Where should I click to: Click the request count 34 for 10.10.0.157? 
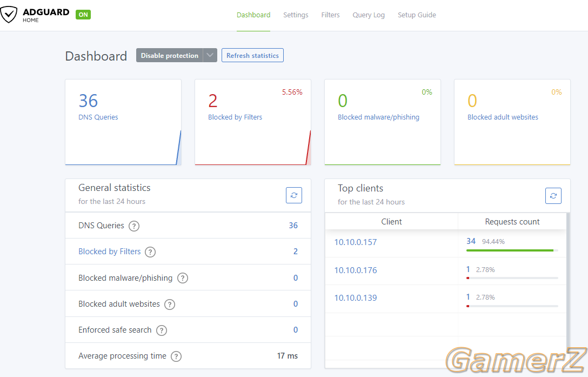pyautogui.click(x=471, y=241)
